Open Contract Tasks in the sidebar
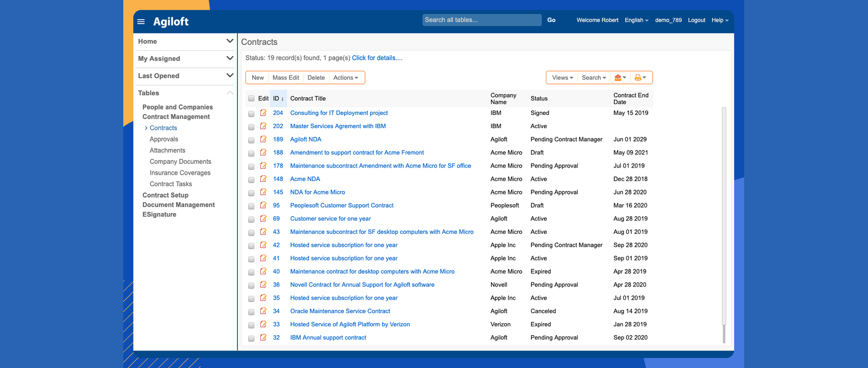 (x=171, y=184)
